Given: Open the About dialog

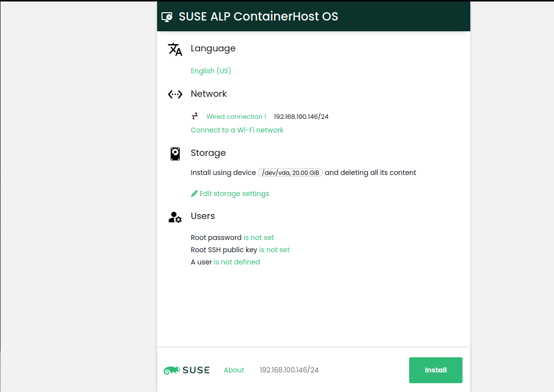Looking at the screenshot, I should click(233, 370).
